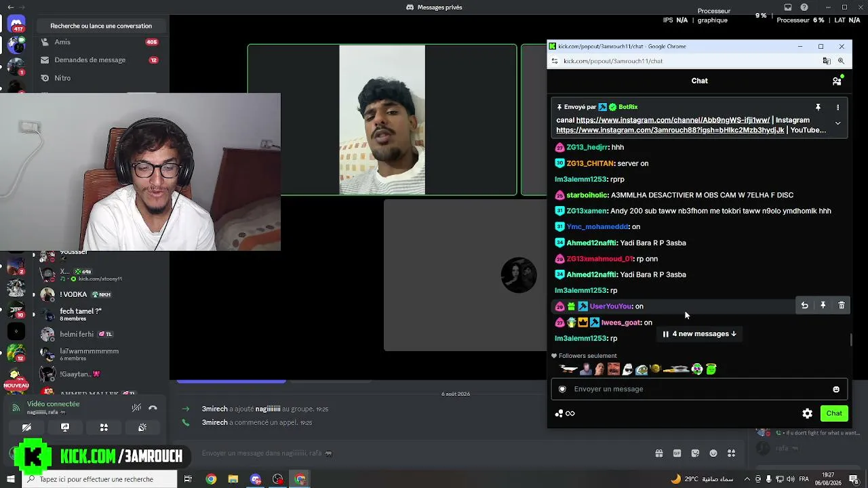Click username starboiholic in chat
Image resolution: width=868 pixels, height=488 pixels.
[x=587, y=195]
